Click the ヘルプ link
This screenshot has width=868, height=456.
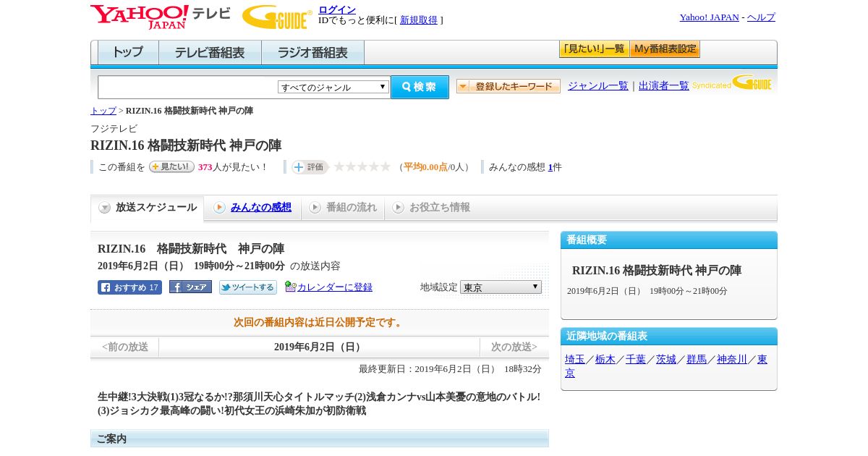pos(761,17)
